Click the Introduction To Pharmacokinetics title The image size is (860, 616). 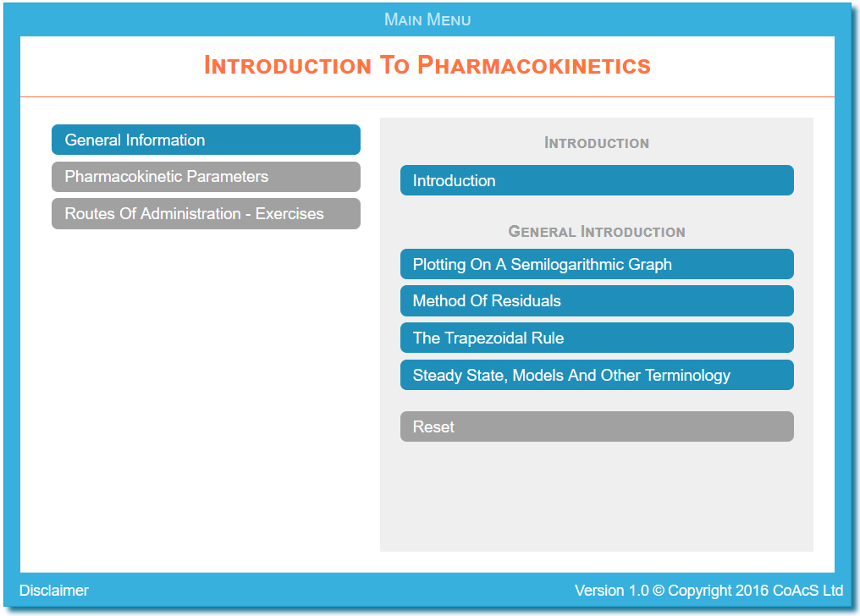click(427, 65)
